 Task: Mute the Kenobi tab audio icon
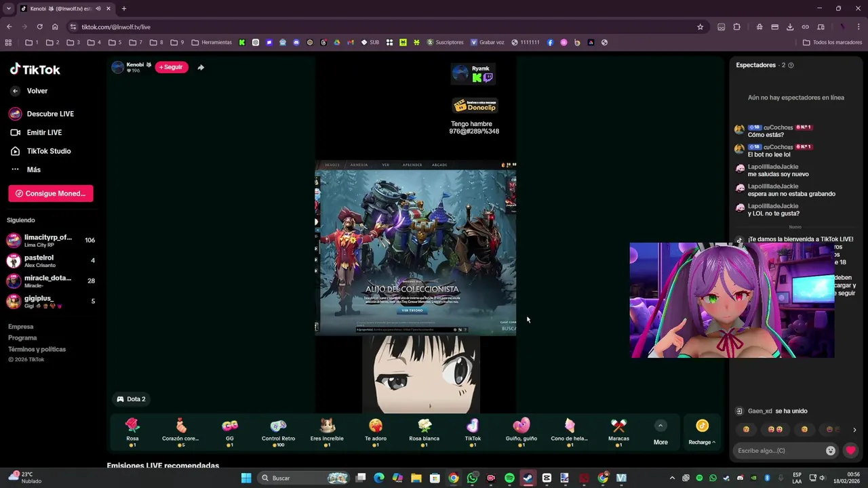pyautogui.click(x=98, y=9)
